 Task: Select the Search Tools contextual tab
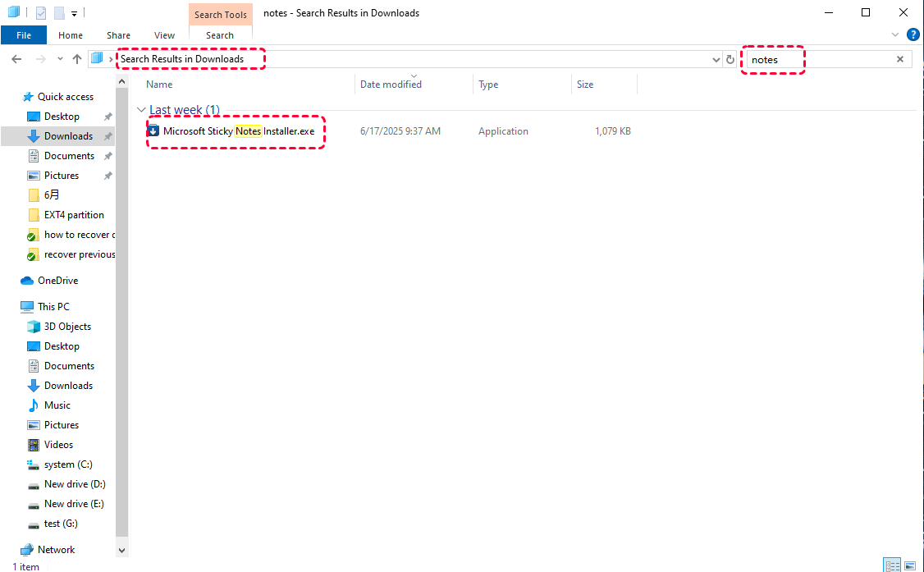point(221,15)
